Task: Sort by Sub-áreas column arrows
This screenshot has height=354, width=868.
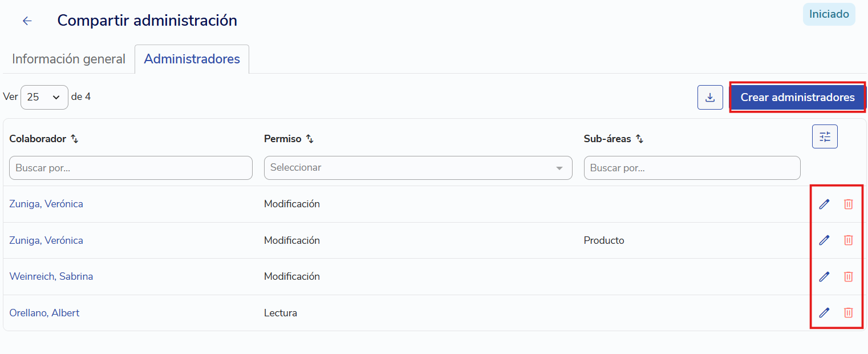Action: (x=639, y=139)
